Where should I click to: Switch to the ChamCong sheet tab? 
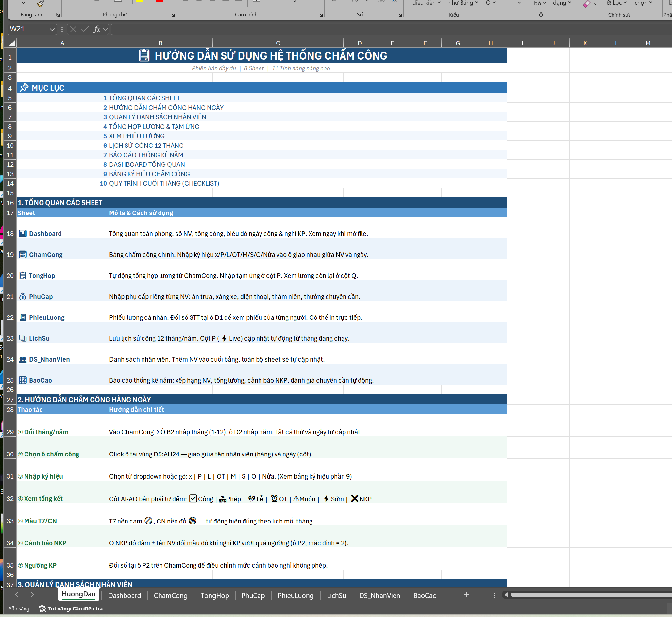point(171,596)
